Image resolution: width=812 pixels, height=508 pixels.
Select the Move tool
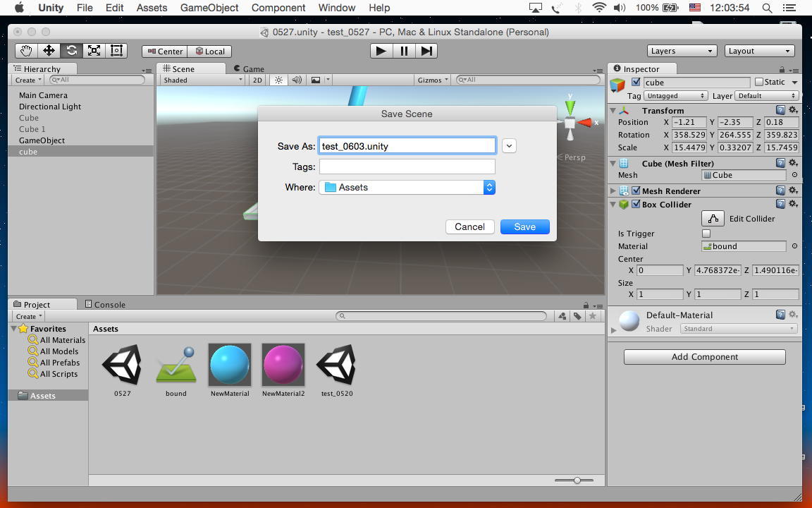[49, 51]
